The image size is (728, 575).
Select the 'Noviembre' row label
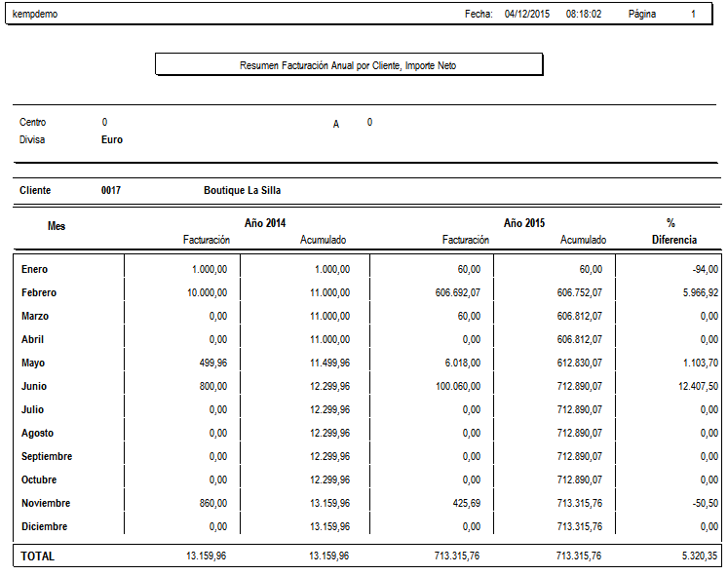[46, 504]
